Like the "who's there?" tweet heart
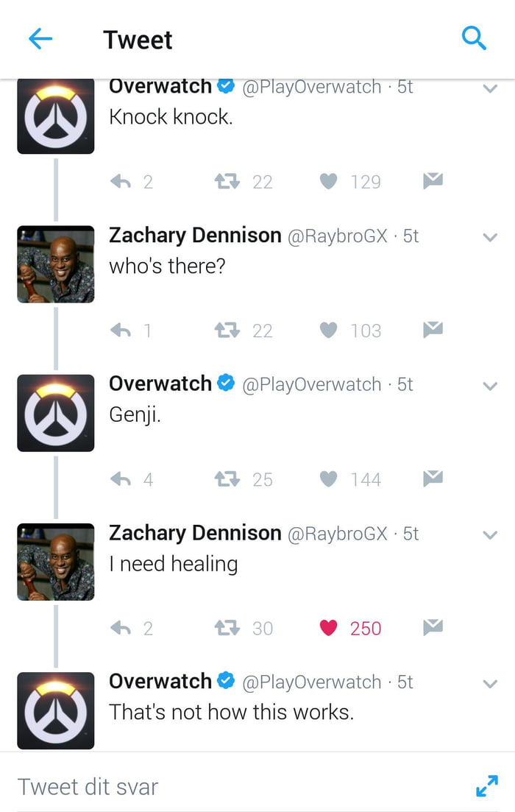Viewport: 515px width, 812px height. pyautogui.click(x=328, y=330)
